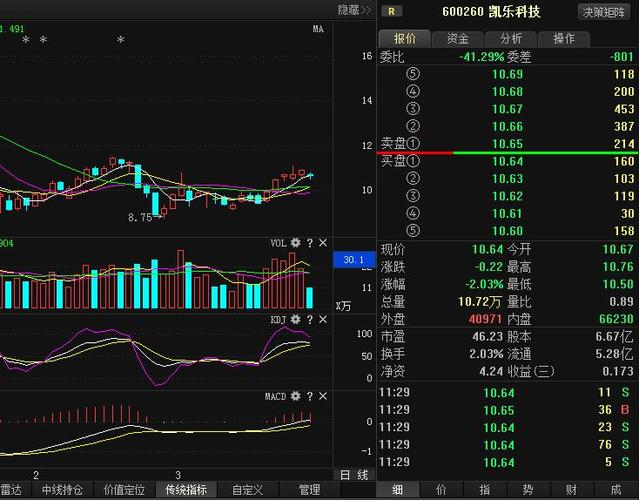Select the 指 index tab

(485, 489)
